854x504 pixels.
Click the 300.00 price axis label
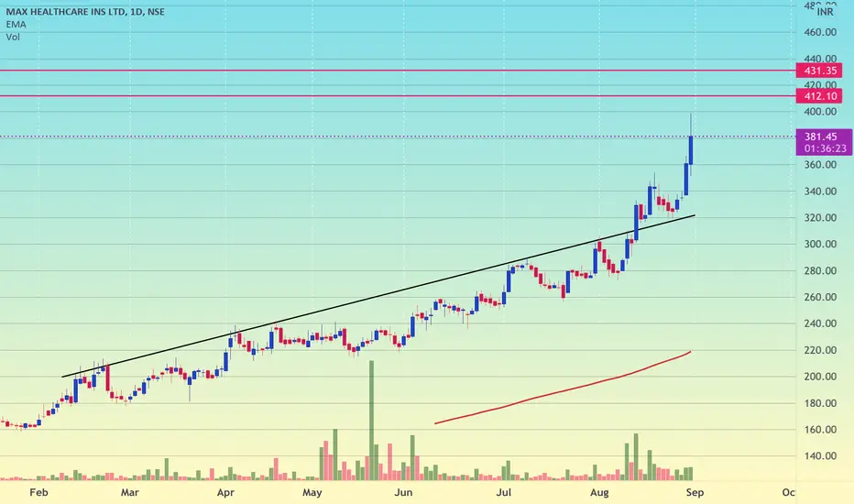(x=820, y=244)
